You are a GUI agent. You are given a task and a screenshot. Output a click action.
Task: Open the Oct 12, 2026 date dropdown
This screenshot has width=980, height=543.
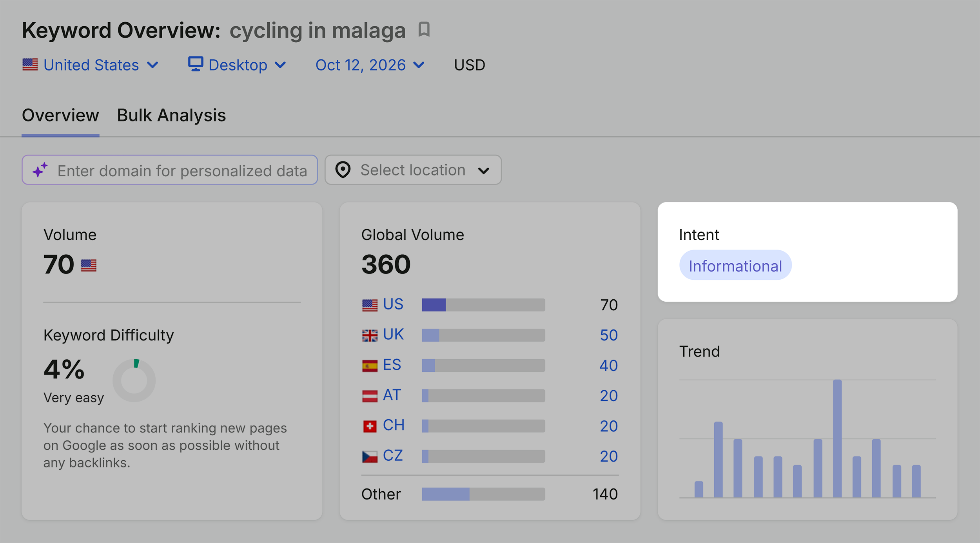click(370, 65)
